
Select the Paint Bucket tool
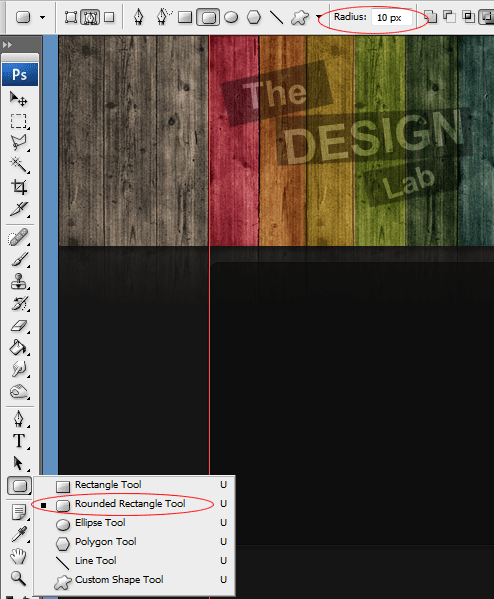click(19, 348)
